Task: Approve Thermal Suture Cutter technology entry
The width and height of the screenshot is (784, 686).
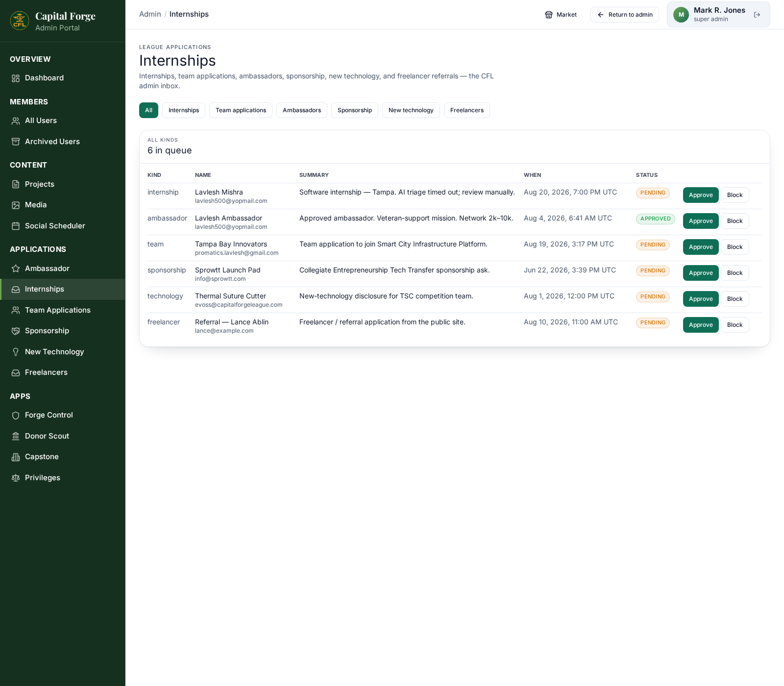Action: [x=701, y=299]
